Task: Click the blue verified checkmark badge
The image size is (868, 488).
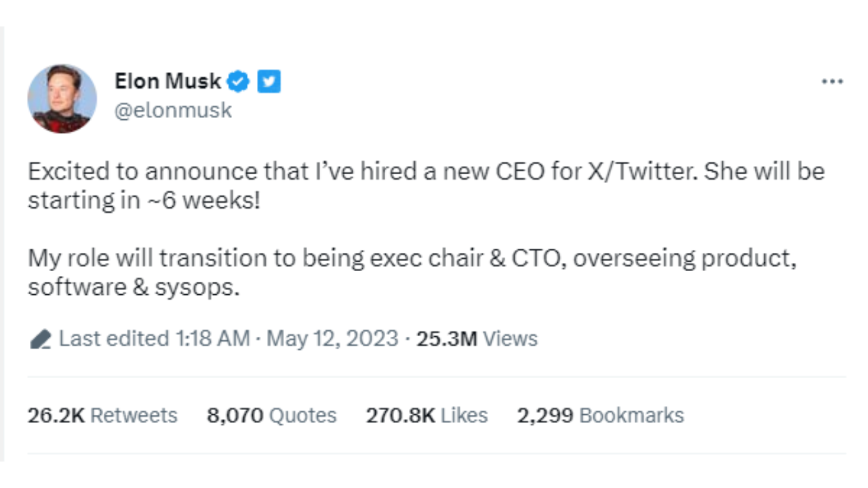Action: (238, 82)
